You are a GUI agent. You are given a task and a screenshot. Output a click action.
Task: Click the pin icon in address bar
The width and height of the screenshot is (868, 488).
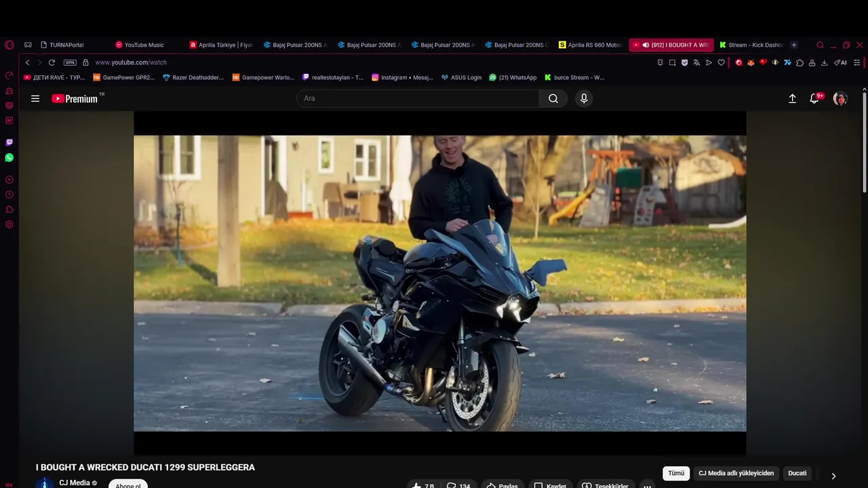(660, 62)
